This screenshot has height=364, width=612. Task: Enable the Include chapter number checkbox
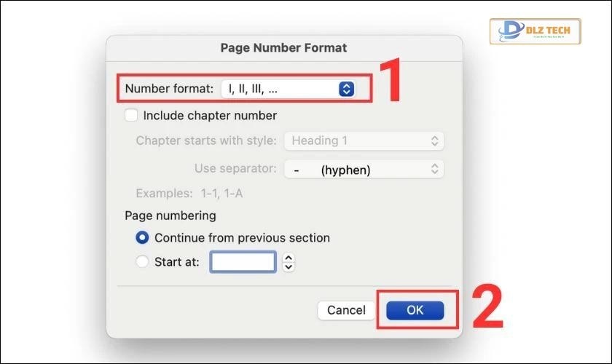click(131, 115)
